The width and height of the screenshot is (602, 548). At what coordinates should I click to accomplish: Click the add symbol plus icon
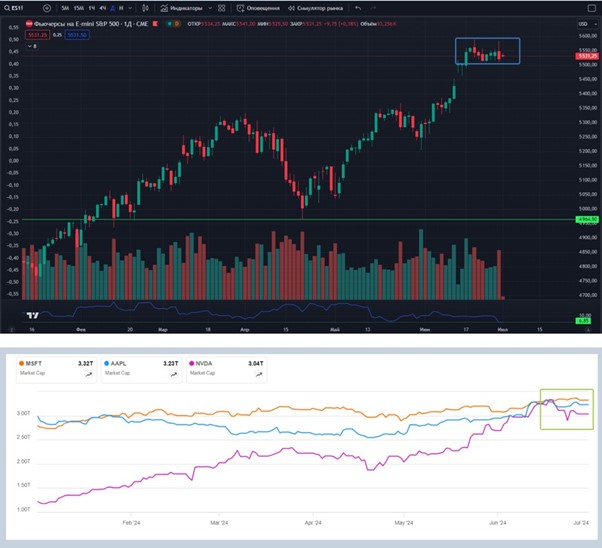click(47, 8)
